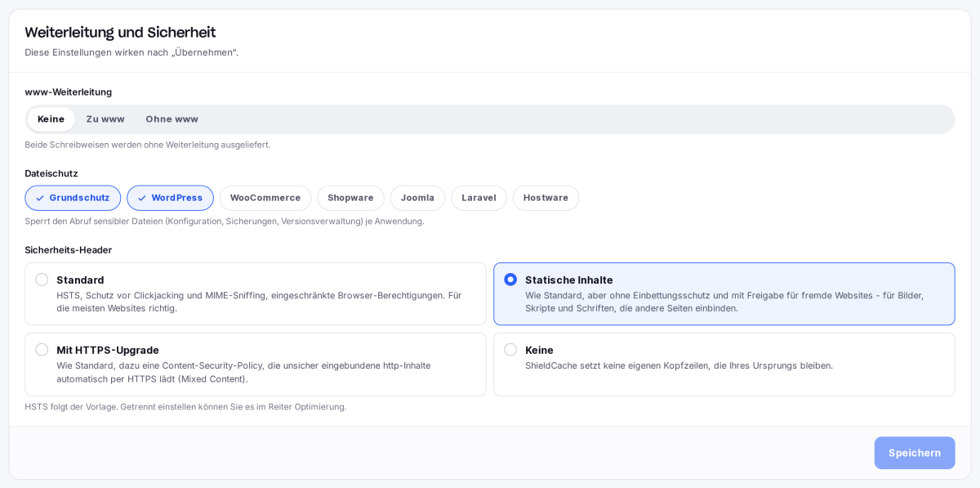Click the ShieldCache setzt keine description text
This screenshot has width=980, height=488.
pyautogui.click(x=679, y=365)
